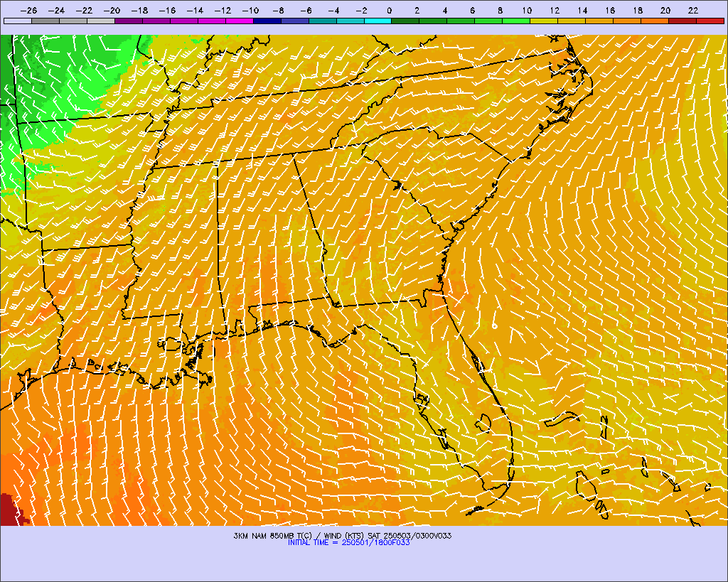Click the 6 label on the color scale
The height and width of the screenshot is (582, 728).
coord(472,11)
